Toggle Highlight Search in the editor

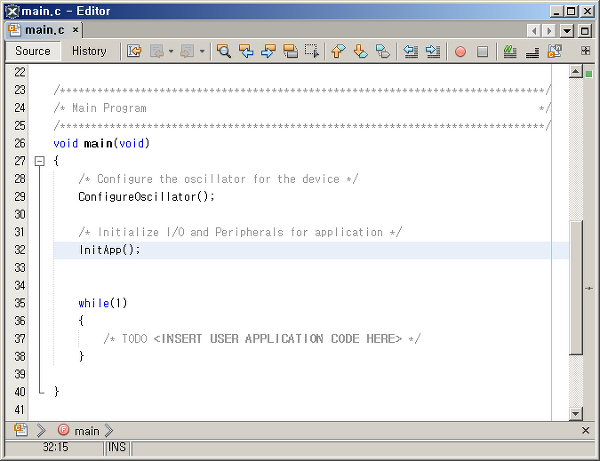[x=290, y=51]
